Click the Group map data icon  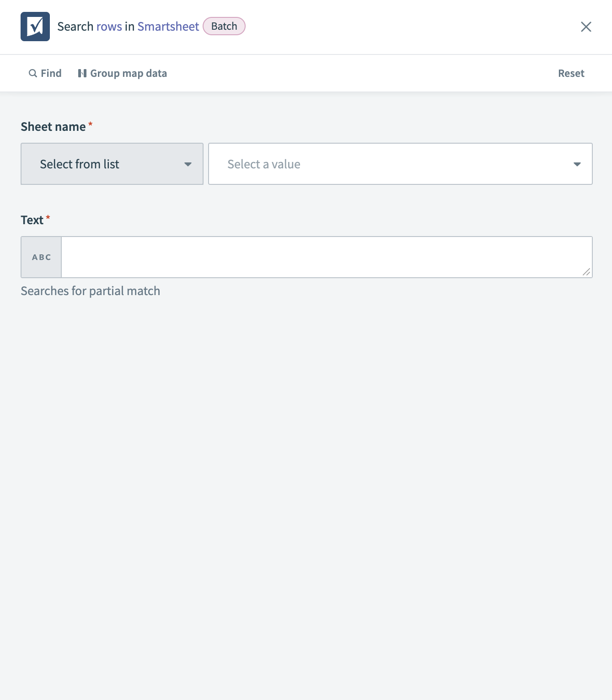tap(82, 73)
